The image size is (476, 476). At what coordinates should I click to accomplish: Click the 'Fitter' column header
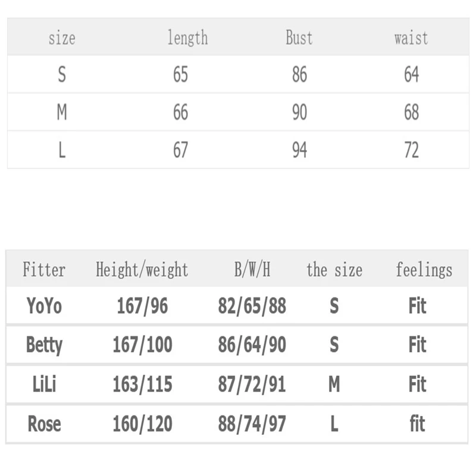coord(44,270)
